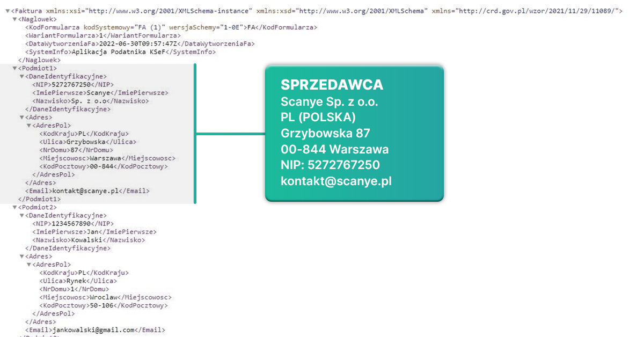The image size is (644, 337).
Task: Click the KodFormularza line with FA (1)
Action: pyautogui.click(x=171, y=27)
